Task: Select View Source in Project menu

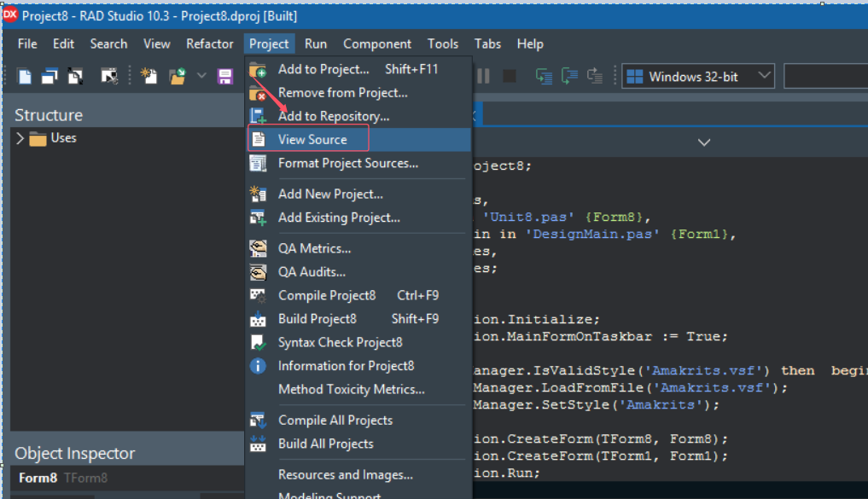Action: click(358, 139)
